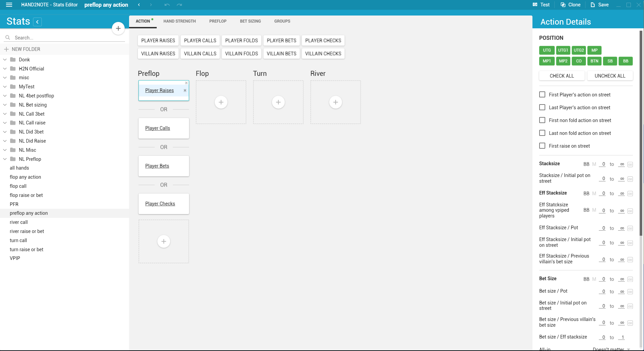Switch to the HAND STRENGTH tab
This screenshot has width=644, height=351.
tap(180, 21)
